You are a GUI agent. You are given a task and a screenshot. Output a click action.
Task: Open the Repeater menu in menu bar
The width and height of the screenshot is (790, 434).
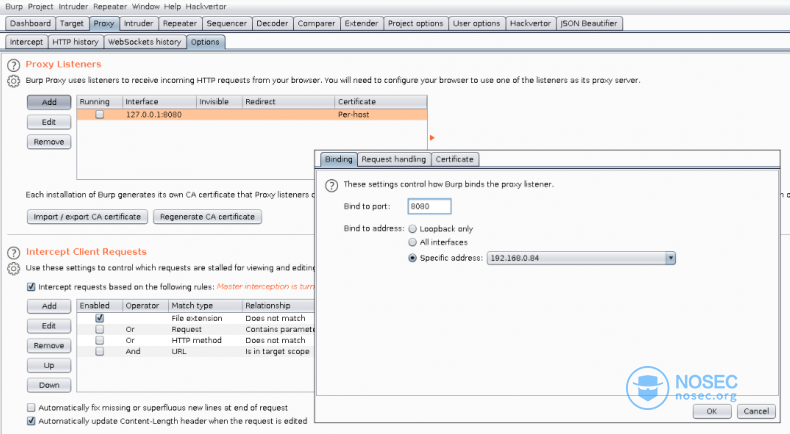click(x=110, y=7)
